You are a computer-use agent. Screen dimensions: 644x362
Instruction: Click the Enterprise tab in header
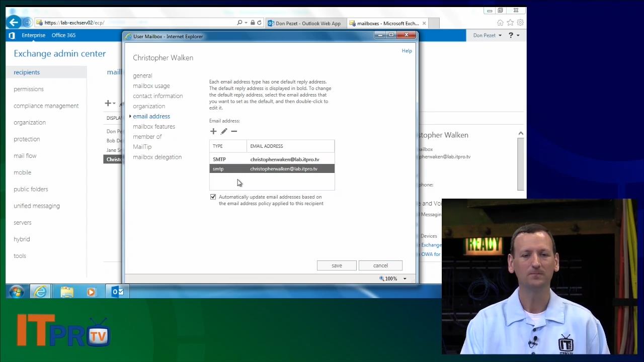point(33,35)
